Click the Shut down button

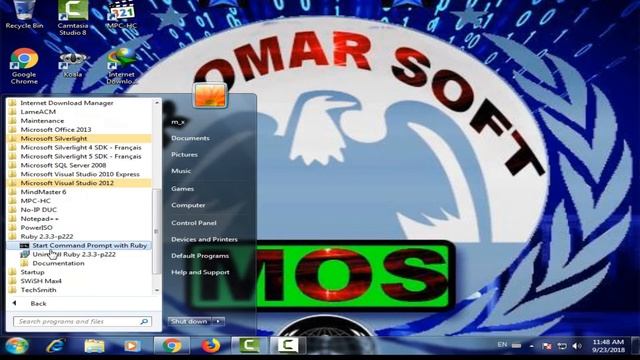[189, 322]
